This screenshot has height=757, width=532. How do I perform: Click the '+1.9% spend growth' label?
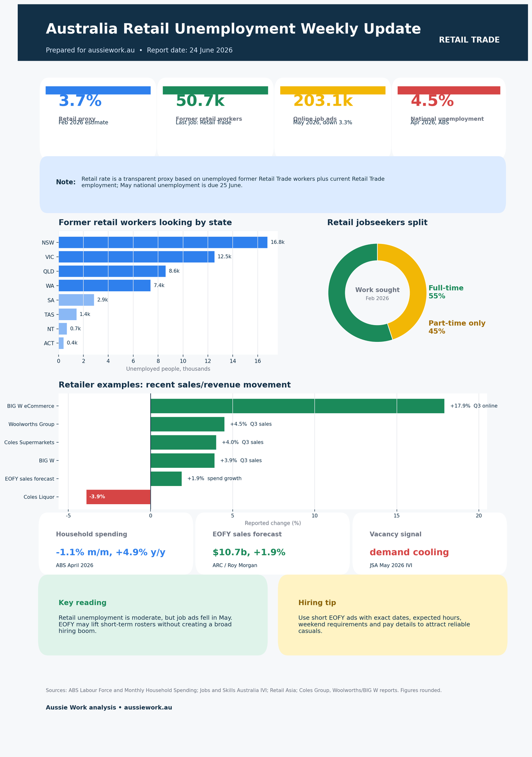tap(215, 479)
